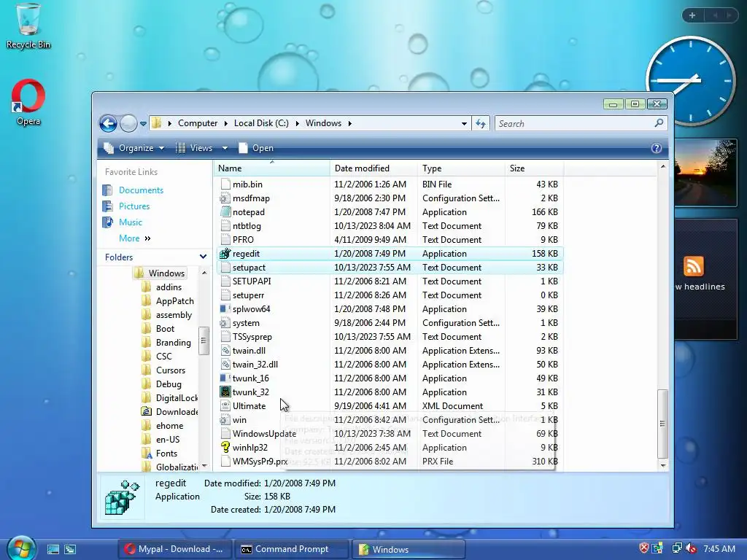
Task: Select the notepad application icon
Action: pos(225,212)
